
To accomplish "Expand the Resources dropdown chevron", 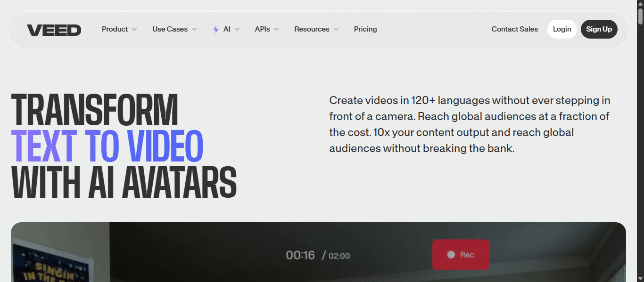I will click(336, 29).
